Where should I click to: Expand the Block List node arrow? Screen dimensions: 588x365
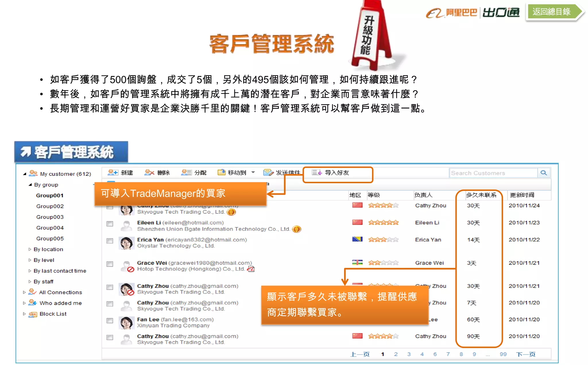click(x=24, y=314)
